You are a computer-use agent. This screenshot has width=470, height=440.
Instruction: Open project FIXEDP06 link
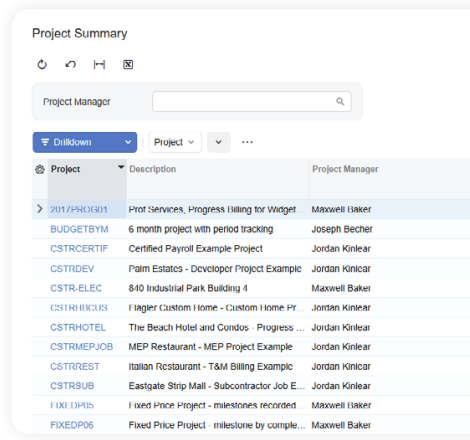click(x=72, y=425)
